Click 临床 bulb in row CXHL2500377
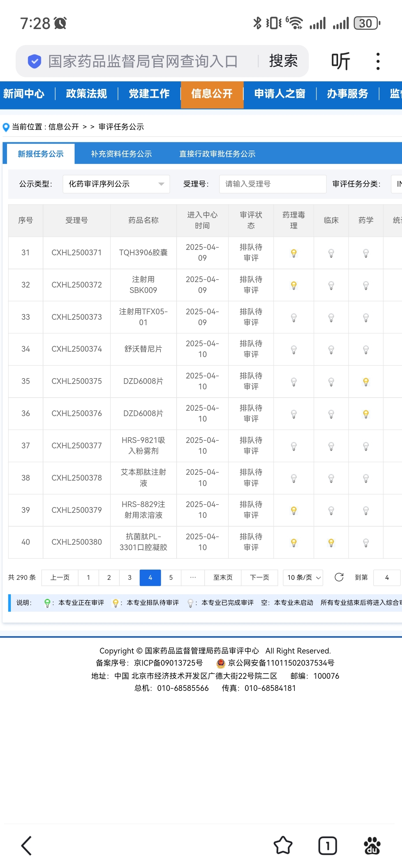Viewport: 402px width, 868px height. tap(331, 446)
